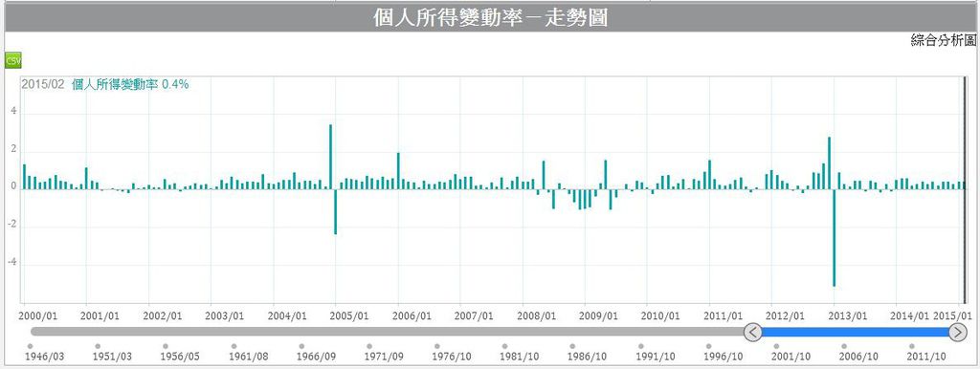
Task: Click gray unselected range track
Action: coord(387,332)
